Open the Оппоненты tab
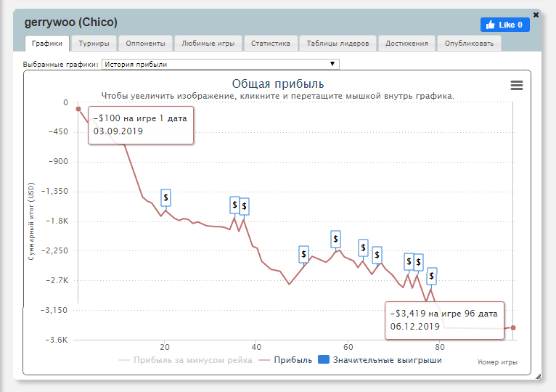This screenshot has width=556, height=392. pos(145,44)
